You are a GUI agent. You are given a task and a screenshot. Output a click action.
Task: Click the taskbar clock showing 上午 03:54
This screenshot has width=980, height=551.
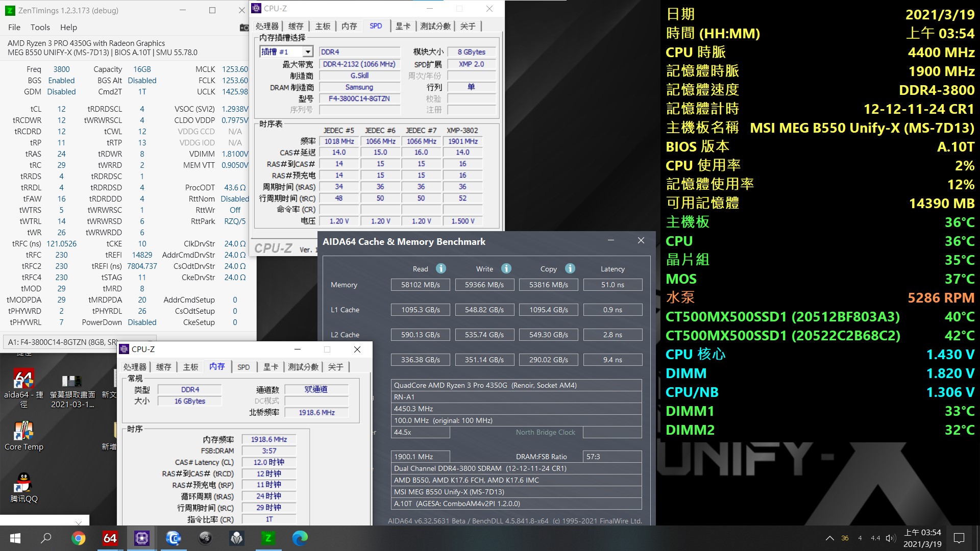(922, 538)
